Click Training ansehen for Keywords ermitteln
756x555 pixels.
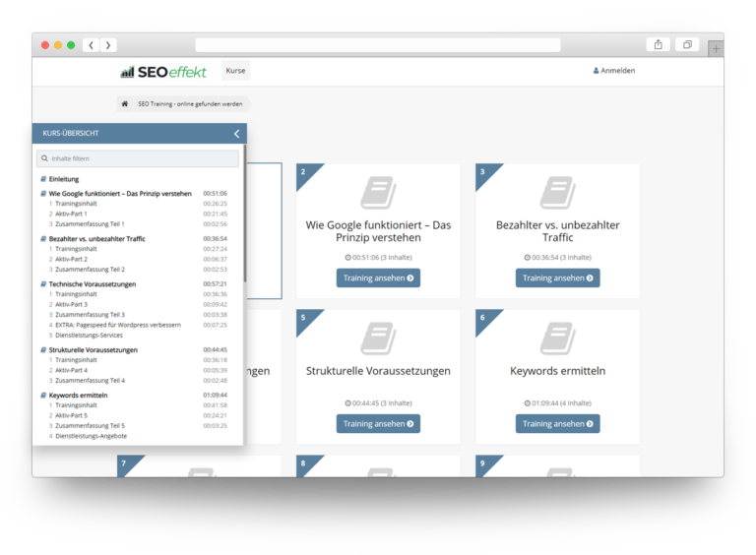(557, 424)
